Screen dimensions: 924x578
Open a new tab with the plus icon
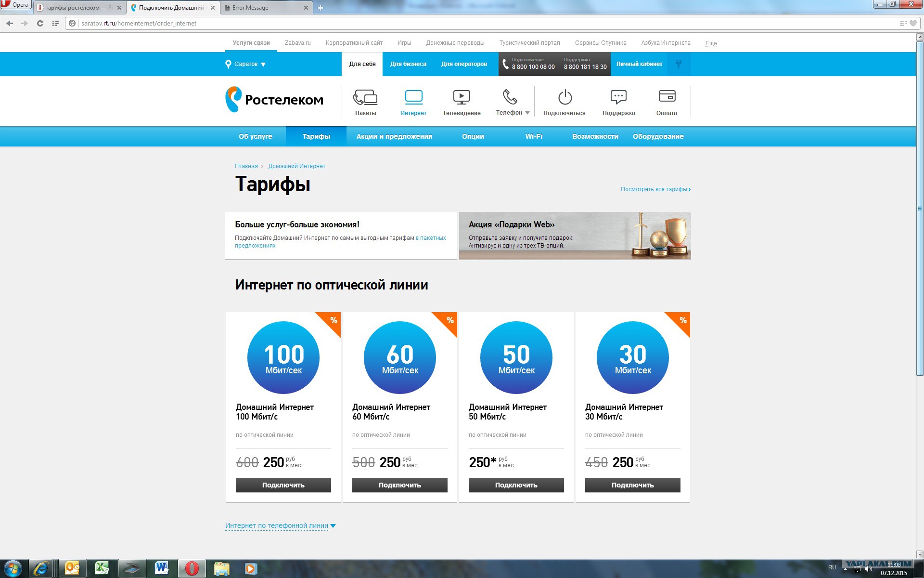click(320, 8)
